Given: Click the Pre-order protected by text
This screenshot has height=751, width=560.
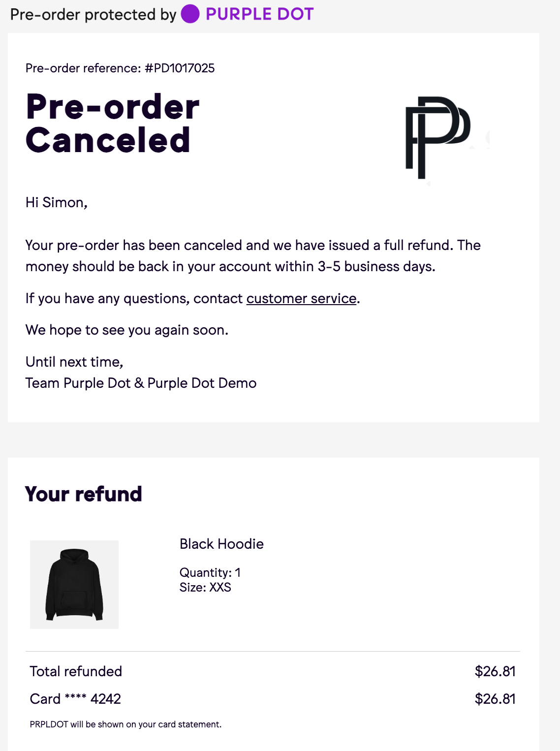Looking at the screenshot, I should pyautogui.click(x=93, y=14).
